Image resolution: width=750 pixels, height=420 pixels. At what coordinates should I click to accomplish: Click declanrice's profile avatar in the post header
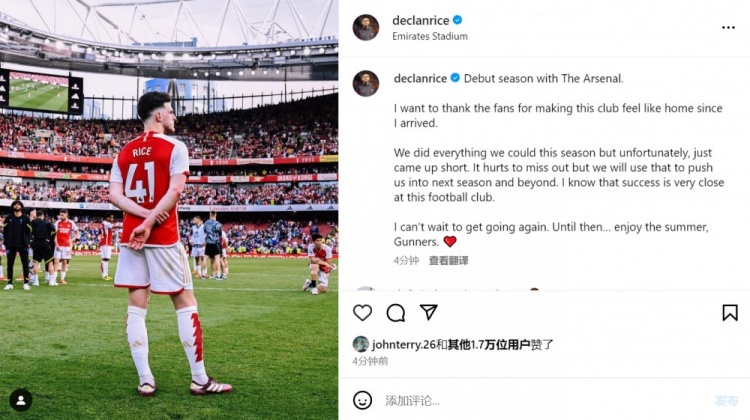(x=366, y=27)
